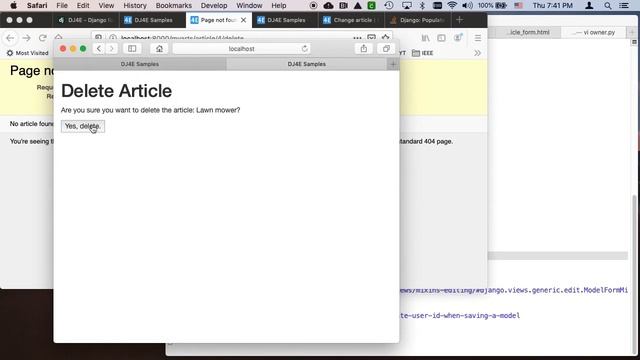Bookmark this page in Firefox
The height and width of the screenshot is (360, 640).
(x=385, y=38)
